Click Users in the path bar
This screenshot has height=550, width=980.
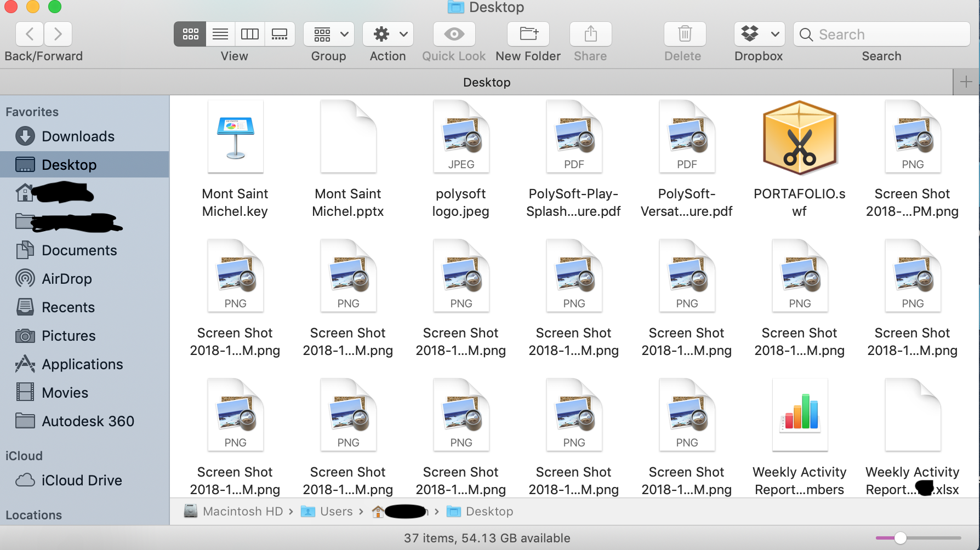click(327, 511)
